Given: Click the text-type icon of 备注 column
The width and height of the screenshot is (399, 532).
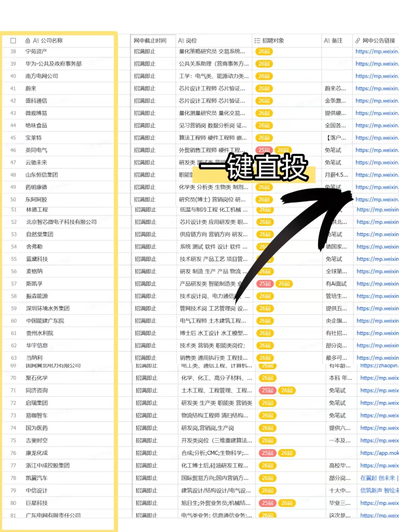Looking at the screenshot, I should pos(327,41).
